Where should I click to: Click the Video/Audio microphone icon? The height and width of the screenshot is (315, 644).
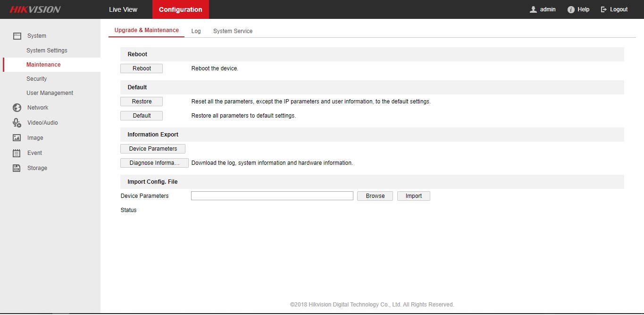(17, 123)
